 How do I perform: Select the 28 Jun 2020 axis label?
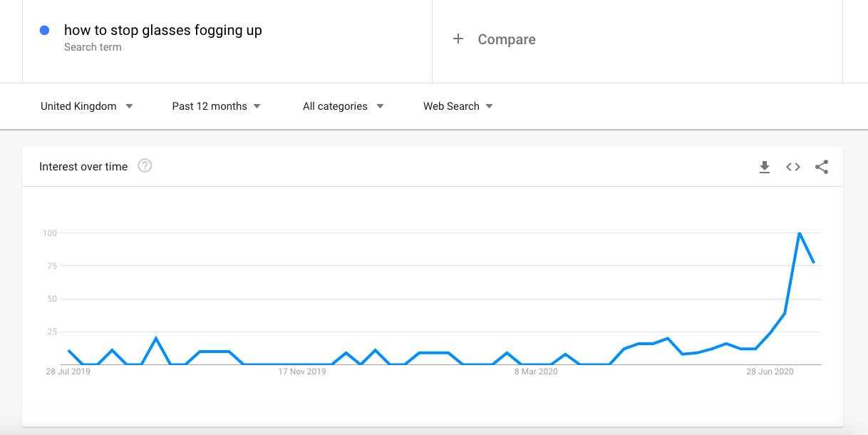pyautogui.click(x=770, y=372)
